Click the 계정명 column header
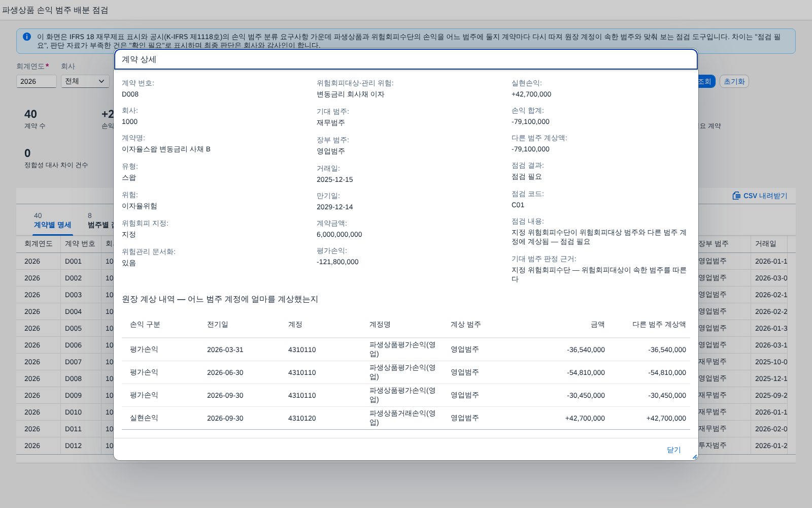 pyautogui.click(x=380, y=324)
